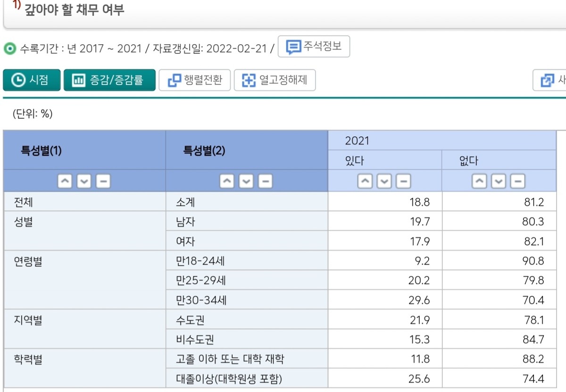Click the minus icon under 없다 column

pyautogui.click(x=518, y=181)
